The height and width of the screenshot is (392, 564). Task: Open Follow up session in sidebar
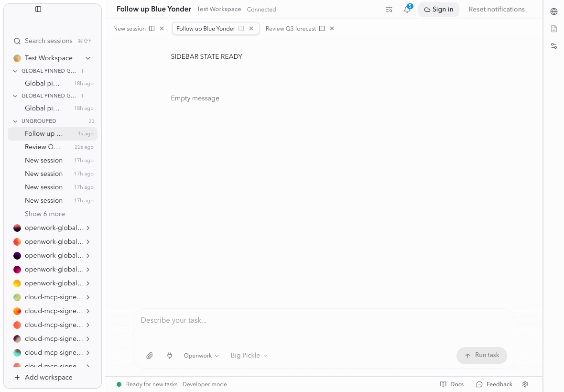click(x=53, y=134)
